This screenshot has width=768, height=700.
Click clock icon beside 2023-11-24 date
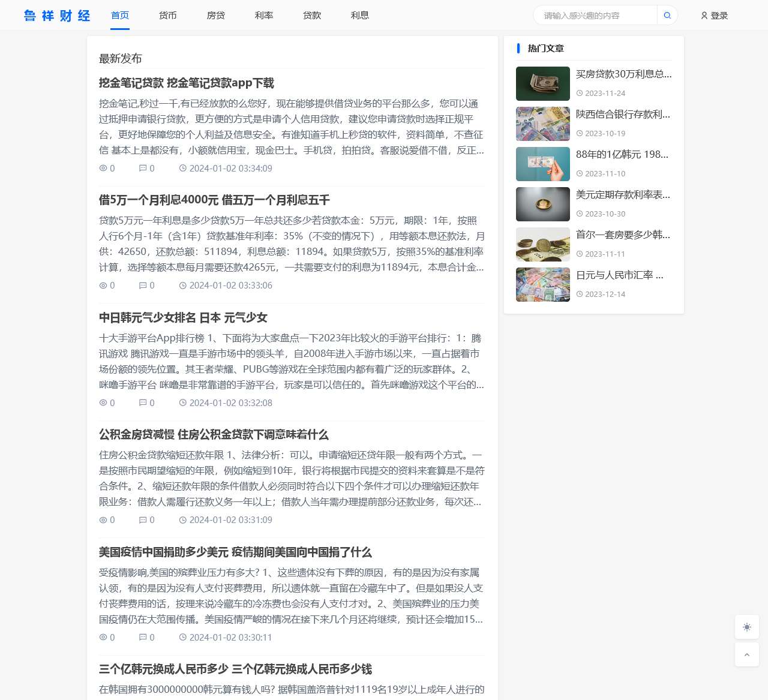(x=580, y=94)
